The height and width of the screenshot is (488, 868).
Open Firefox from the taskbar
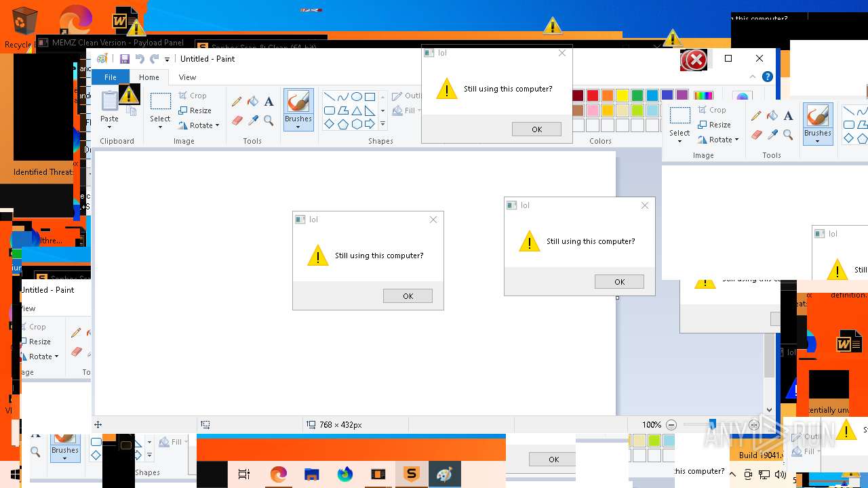point(344,474)
